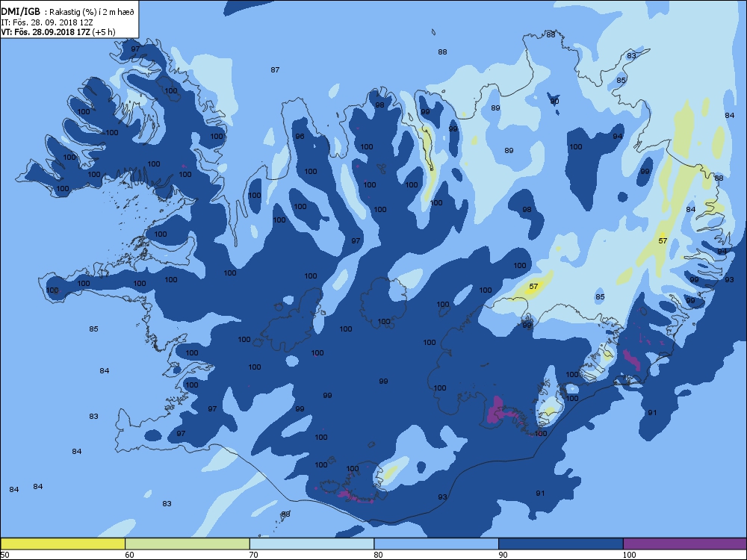
Task: Click the legend scale label '60'
Action: coord(129,555)
